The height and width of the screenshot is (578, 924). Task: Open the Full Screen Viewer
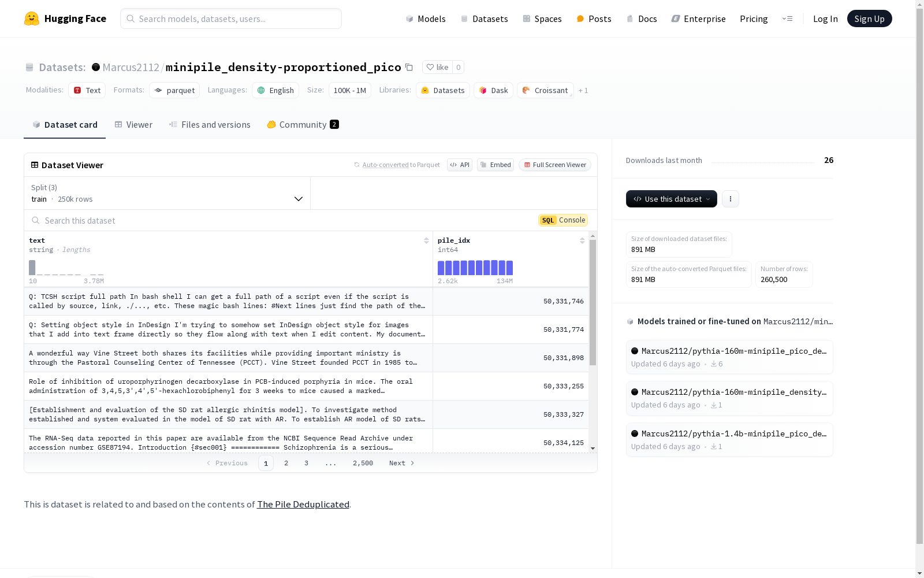tap(555, 165)
